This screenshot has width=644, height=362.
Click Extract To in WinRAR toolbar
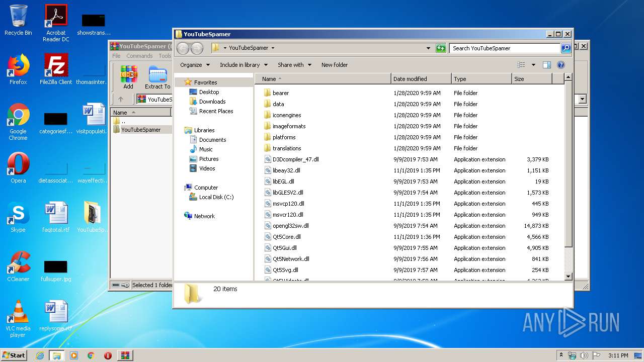(x=157, y=77)
